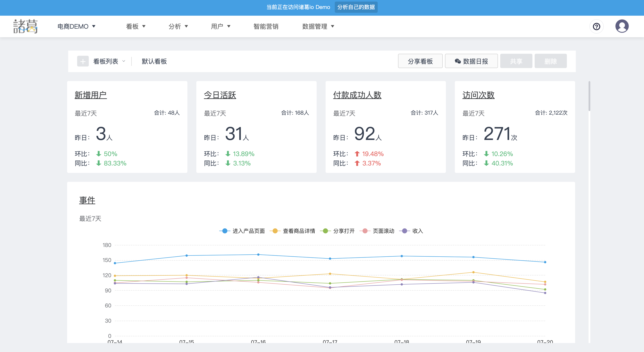
Task: Toggle 收入 legend series
Action: tap(411, 231)
